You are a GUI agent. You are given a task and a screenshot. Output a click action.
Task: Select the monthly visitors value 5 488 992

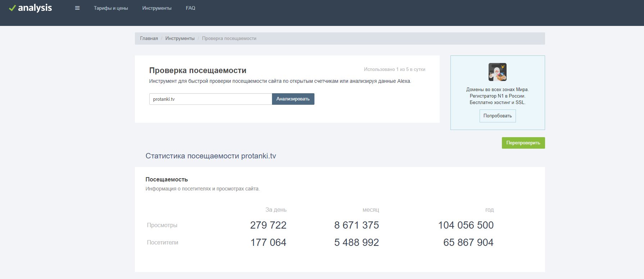[356, 243]
